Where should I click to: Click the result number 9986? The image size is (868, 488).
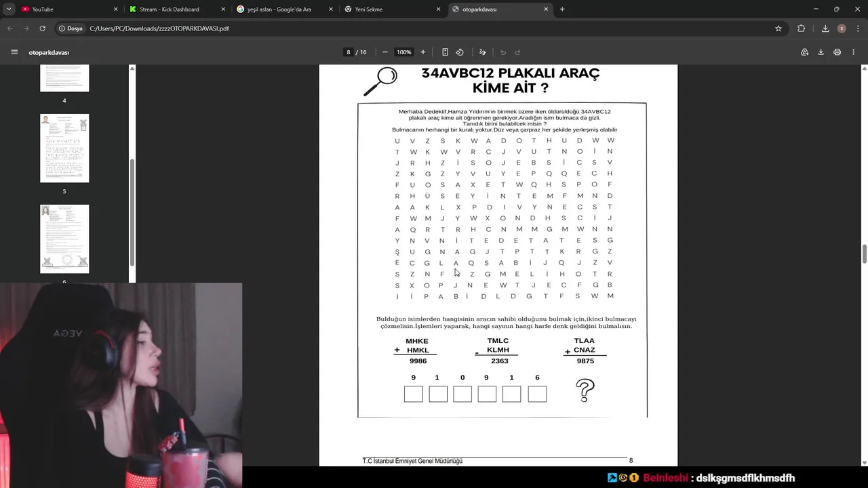418,361
